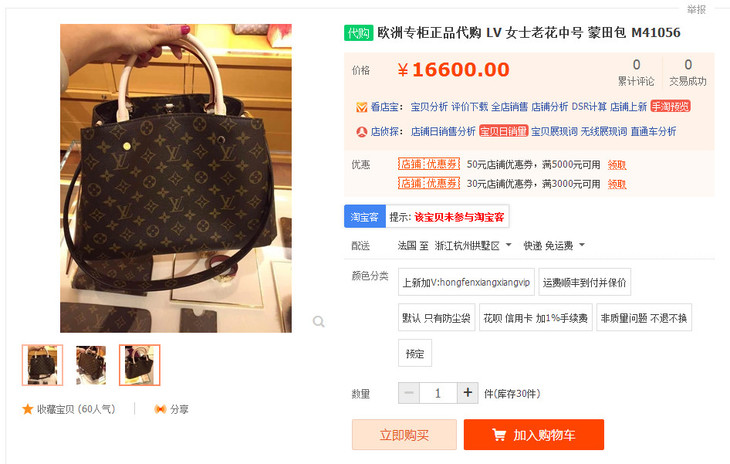Click the 店侦探 red avatar icon
This screenshot has height=464, width=730.
[362, 132]
